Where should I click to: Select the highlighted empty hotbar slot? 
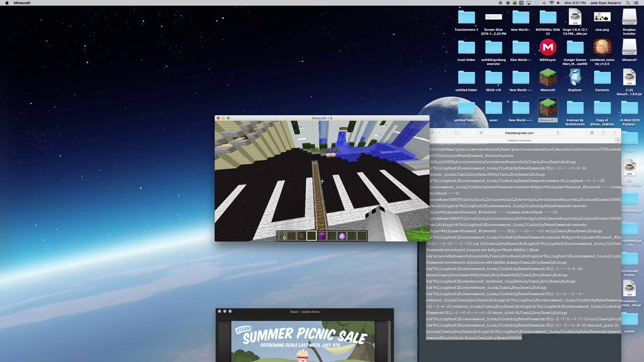(312, 236)
